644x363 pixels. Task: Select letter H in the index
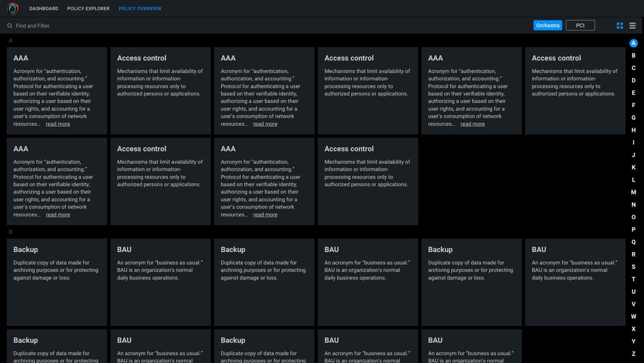(633, 130)
